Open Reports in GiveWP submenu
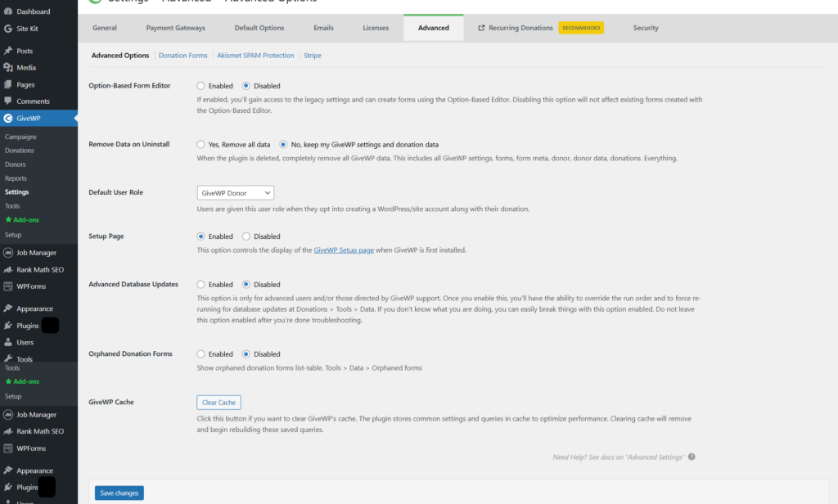838x504 pixels. (16, 178)
